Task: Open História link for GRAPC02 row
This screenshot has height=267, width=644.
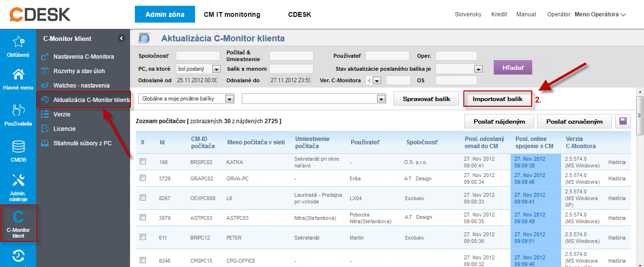Action: [617, 178]
